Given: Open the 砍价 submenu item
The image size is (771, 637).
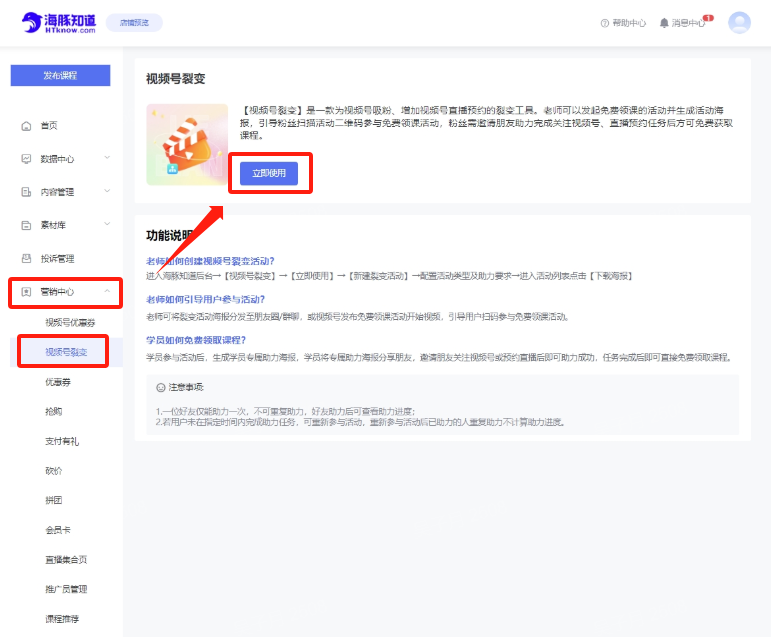Looking at the screenshot, I should coord(54,471).
